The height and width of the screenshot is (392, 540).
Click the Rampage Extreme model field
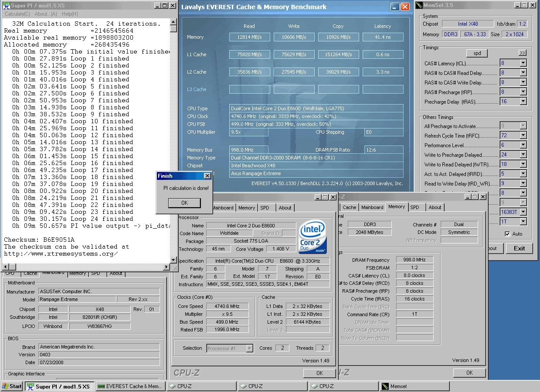(x=77, y=299)
